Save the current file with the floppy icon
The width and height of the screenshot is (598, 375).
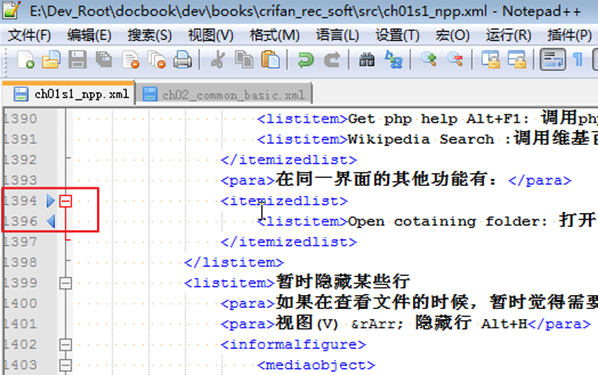(77, 60)
